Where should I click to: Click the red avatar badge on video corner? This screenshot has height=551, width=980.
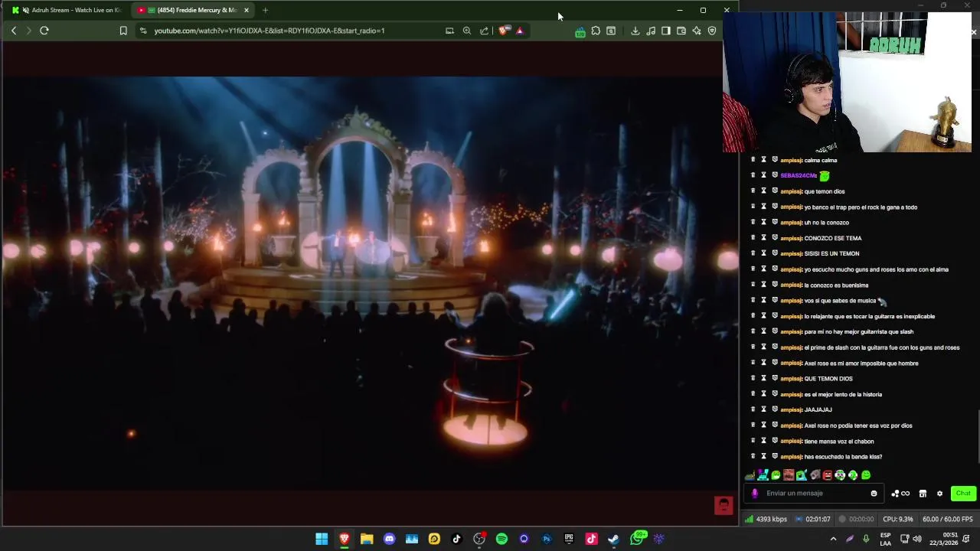tap(724, 505)
